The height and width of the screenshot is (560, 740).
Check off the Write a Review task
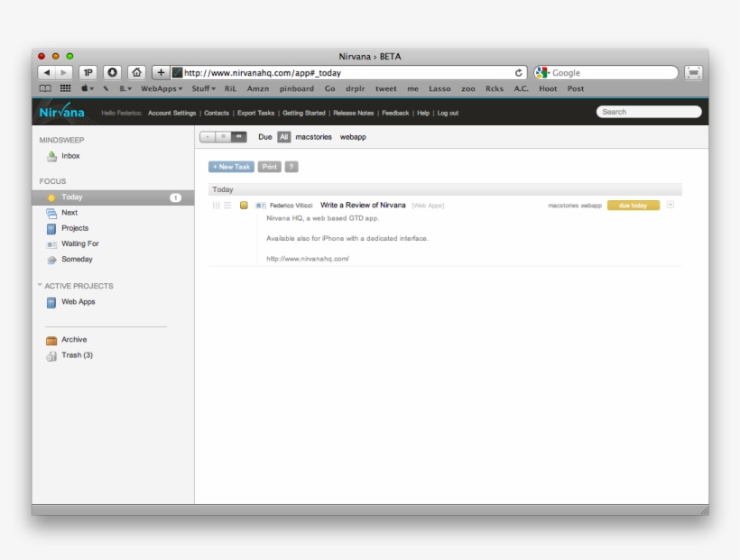[x=244, y=206]
